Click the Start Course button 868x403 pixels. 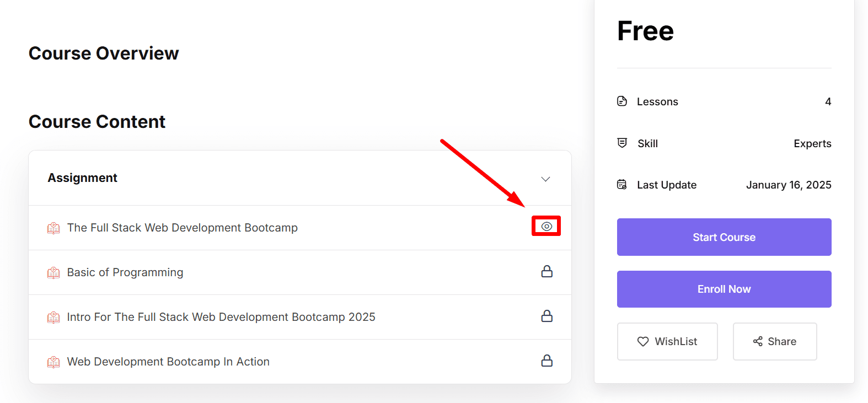tap(724, 237)
